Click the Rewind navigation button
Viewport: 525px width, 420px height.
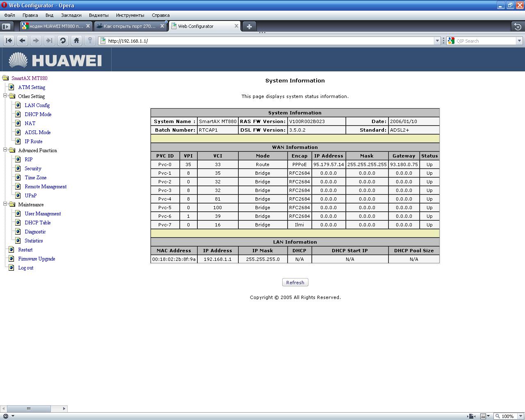point(9,41)
